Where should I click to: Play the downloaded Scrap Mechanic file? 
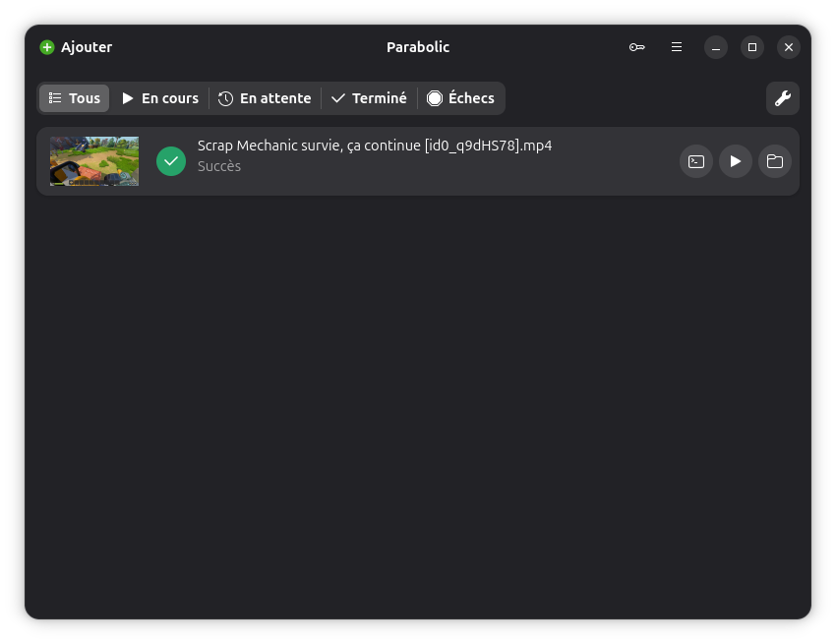point(736,161)
